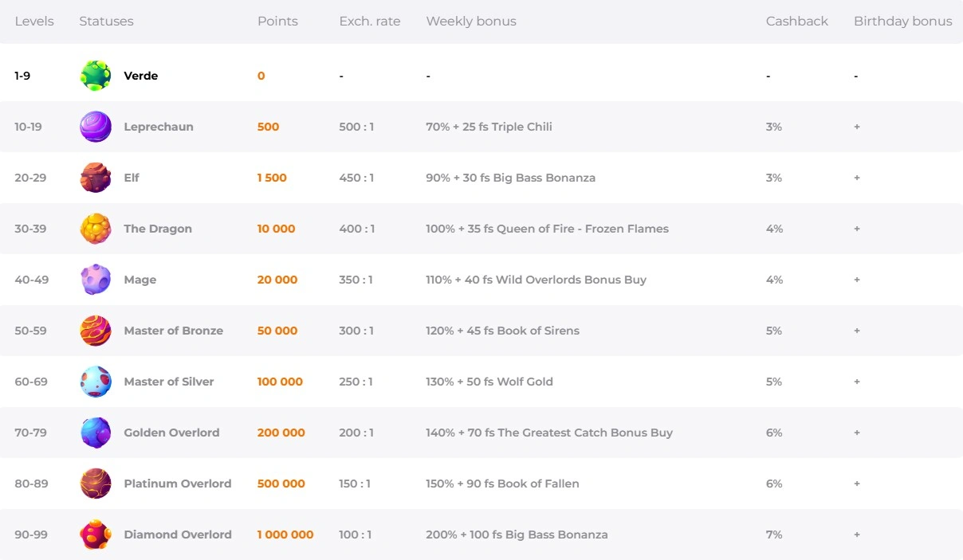Click the Master of Bronze icon

(x=96, y=331)
